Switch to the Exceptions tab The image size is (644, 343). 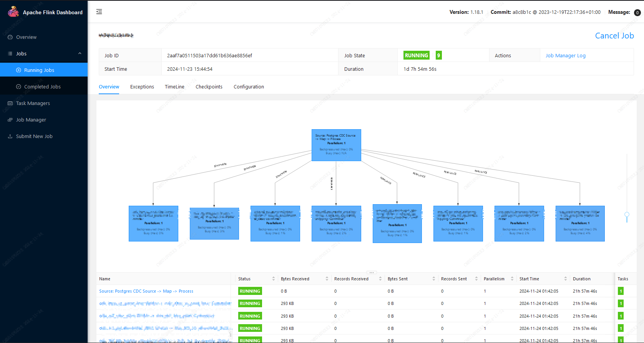click(142, 87)
